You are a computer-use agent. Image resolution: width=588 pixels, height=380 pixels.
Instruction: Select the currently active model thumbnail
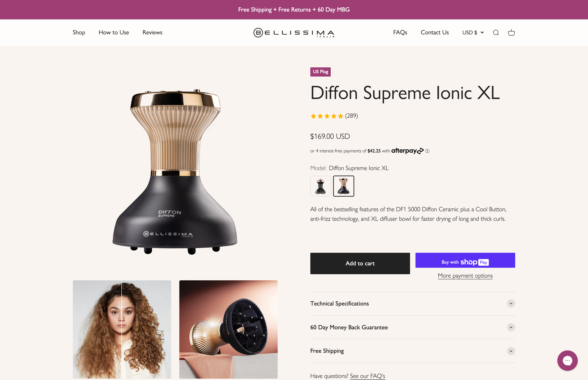[x=344, y=186]
